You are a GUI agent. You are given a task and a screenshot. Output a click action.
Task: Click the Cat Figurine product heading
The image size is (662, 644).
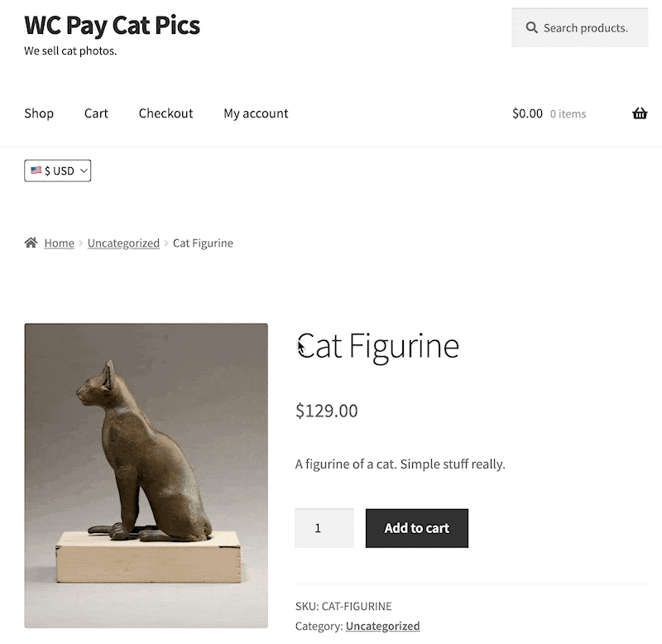pos(377,346)
